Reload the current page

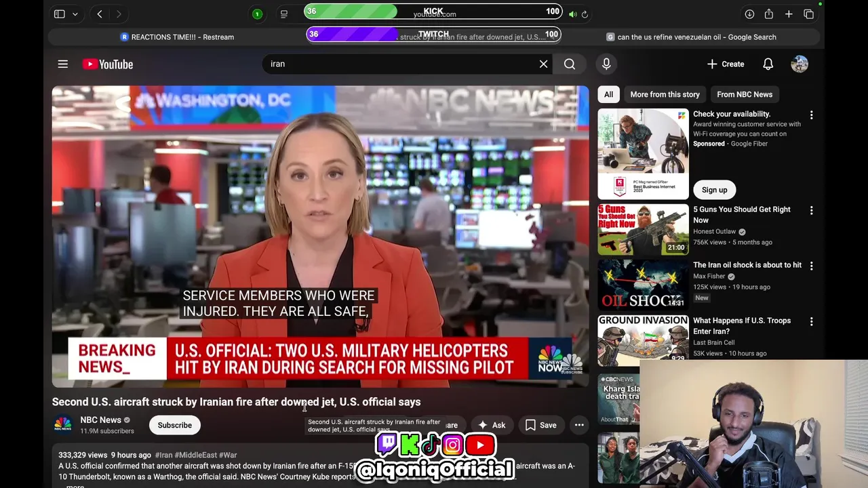585,14
